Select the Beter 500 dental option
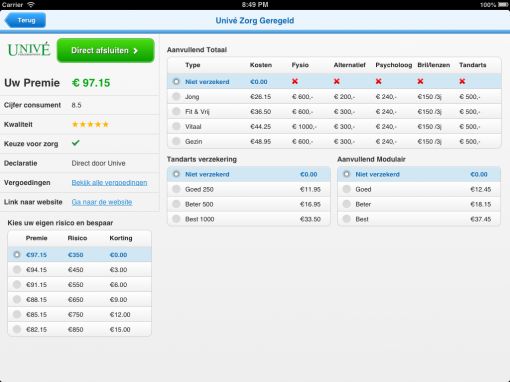This screenshot has width=510, height=382. [x=249, y=204]
